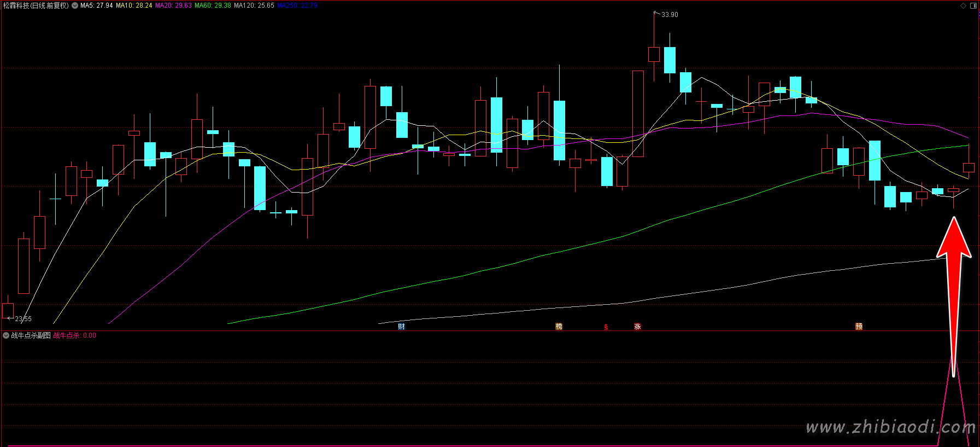Click the 23.55 low price marker
980x447 pixels.
[23, 319]
